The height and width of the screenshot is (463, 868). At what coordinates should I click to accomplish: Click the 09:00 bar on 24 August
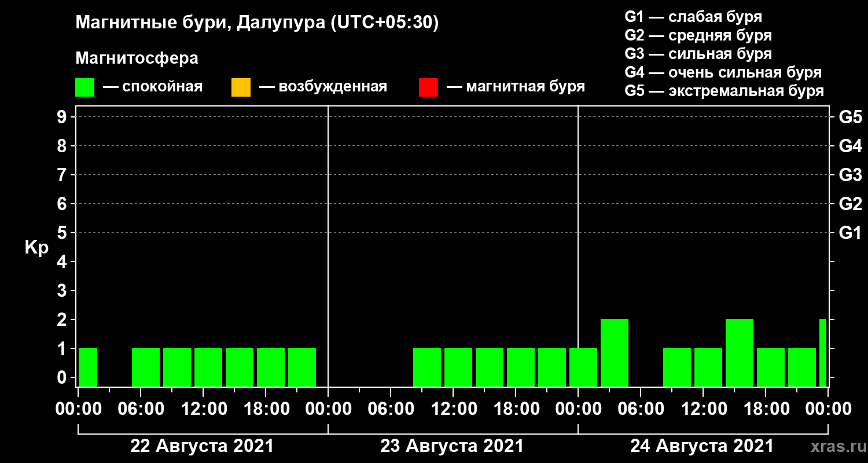coord(677,367)
